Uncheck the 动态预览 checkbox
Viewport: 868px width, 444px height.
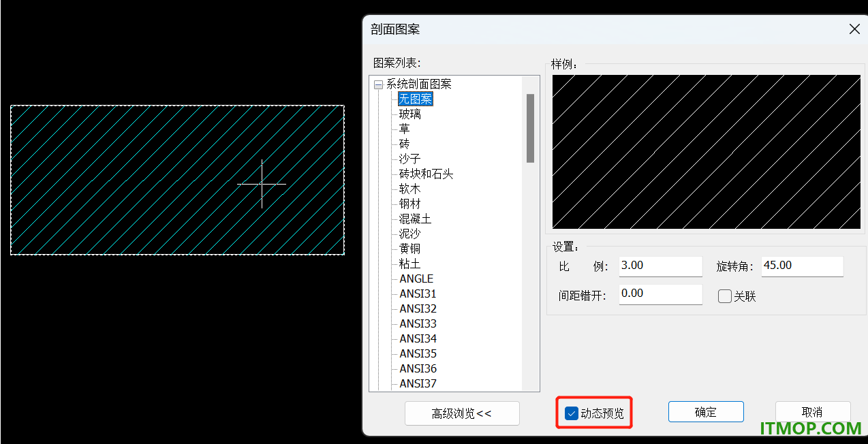coord(572,413)
